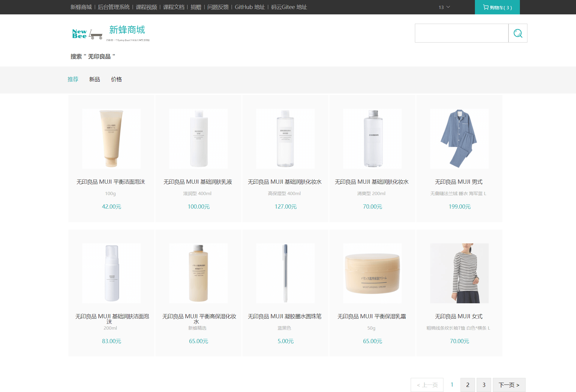Open the gel ink pen product image
The image size is (576, 392).
(285, 273)
